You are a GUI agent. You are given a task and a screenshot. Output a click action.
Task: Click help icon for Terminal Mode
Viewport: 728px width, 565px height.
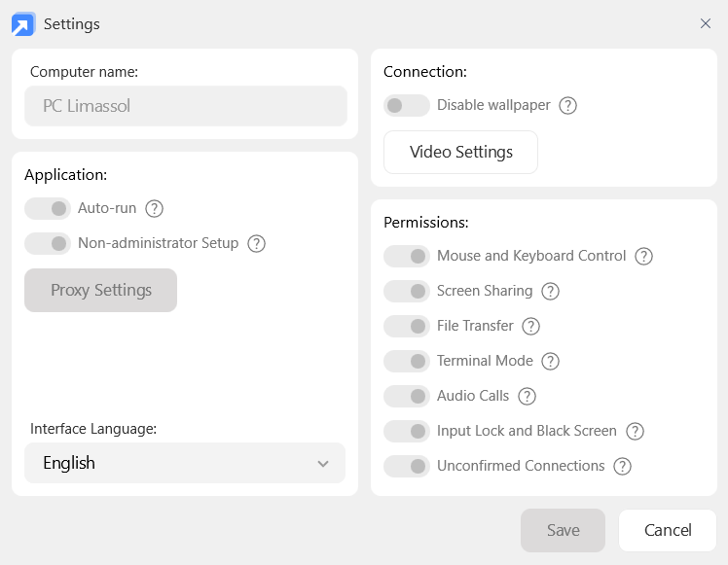tap(550, 361)
